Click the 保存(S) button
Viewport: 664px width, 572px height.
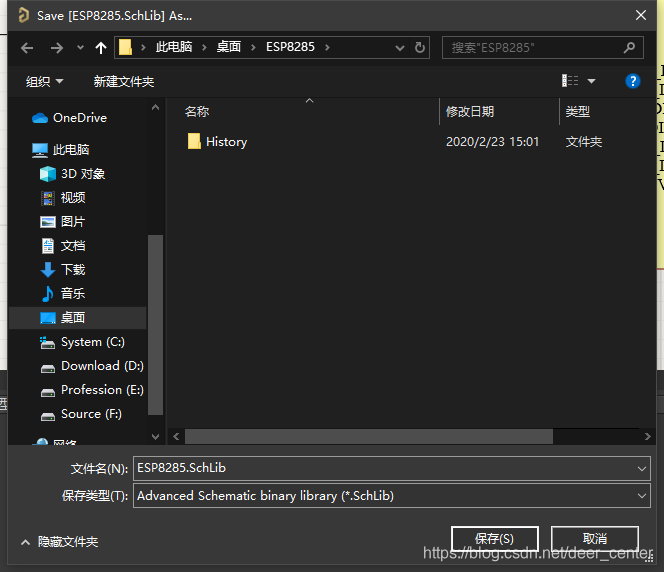pos(494,539)
